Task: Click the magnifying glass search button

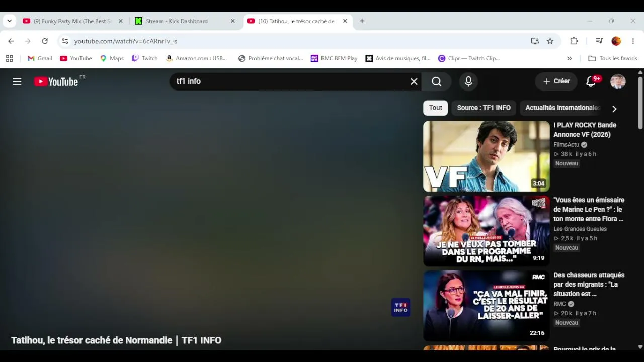Action: (x=436, y=81)
